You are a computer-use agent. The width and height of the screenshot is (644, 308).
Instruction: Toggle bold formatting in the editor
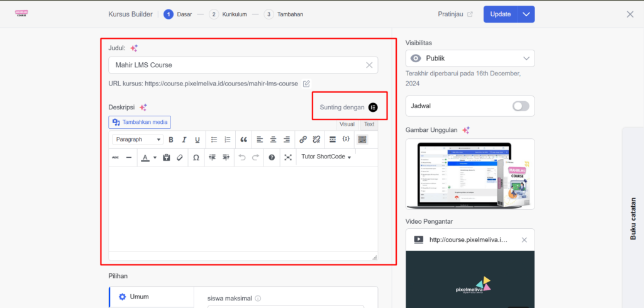click(170, 140)
